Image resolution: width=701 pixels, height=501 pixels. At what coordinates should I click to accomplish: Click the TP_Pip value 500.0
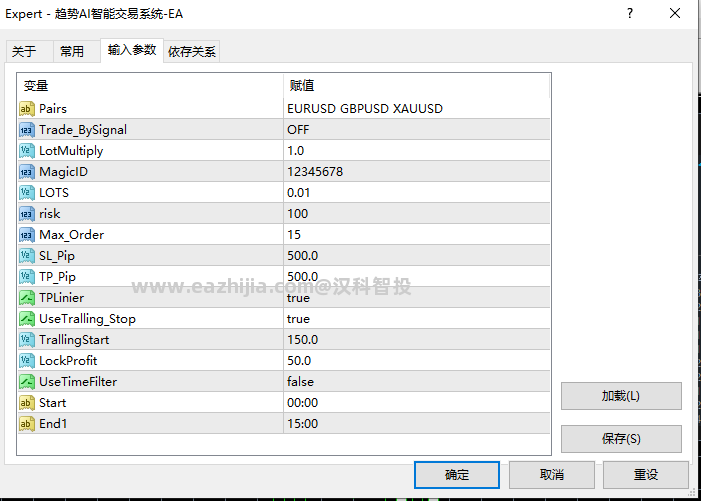coord(417,277)
